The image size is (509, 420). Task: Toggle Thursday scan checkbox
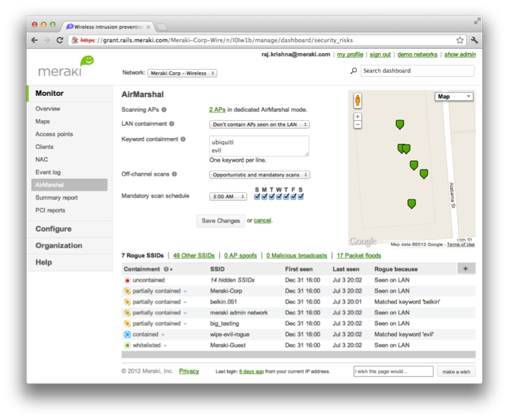click(x=286, y=197)
